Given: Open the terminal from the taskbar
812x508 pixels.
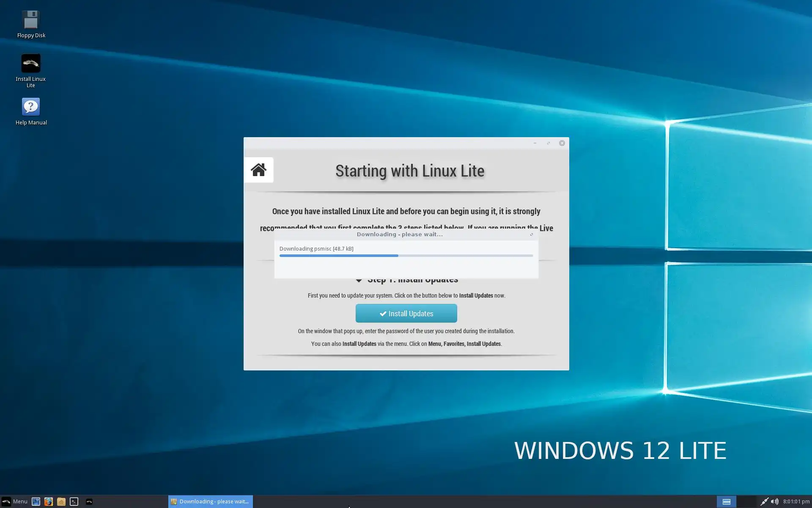Looking at the screenshot, I should (74, 502).
